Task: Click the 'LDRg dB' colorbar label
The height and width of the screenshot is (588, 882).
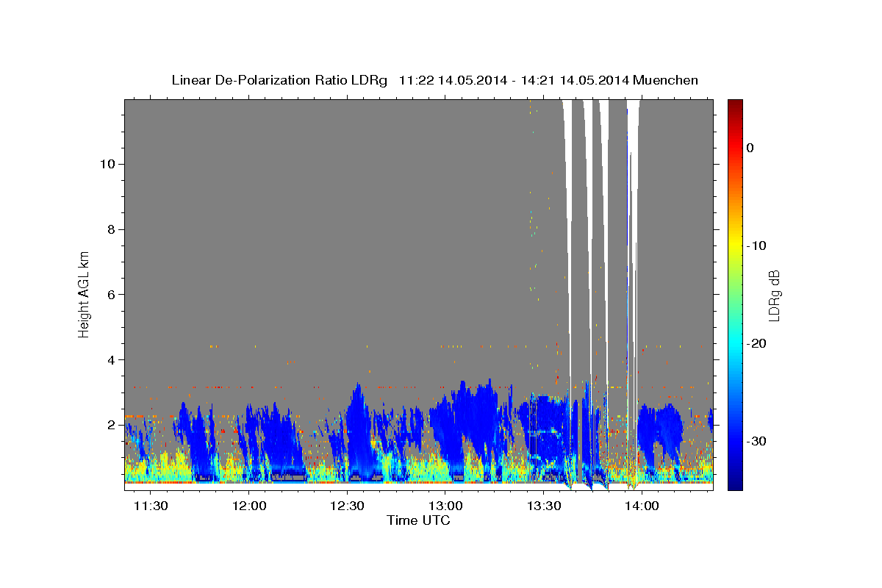Action: tap(773, 295)
